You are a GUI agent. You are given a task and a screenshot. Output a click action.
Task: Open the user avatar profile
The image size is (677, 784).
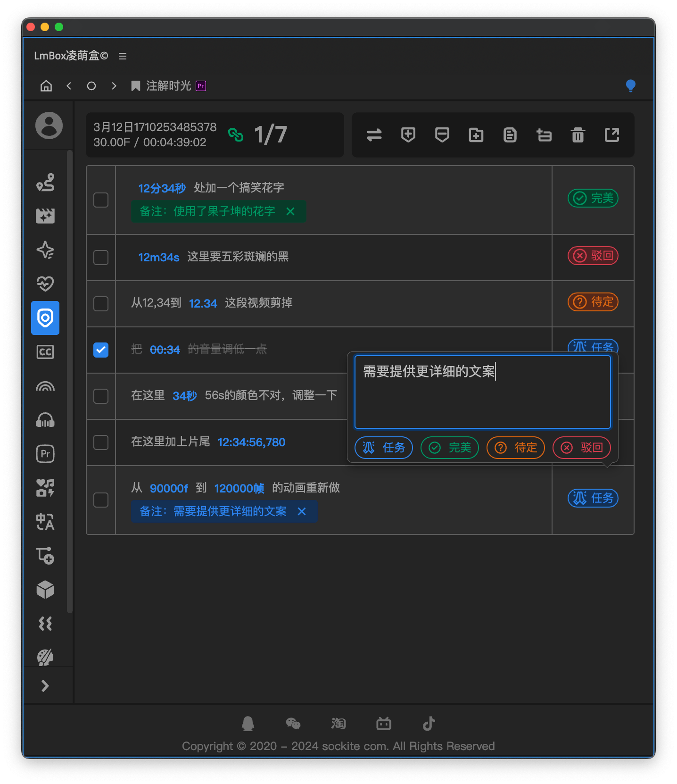point(49,125)
